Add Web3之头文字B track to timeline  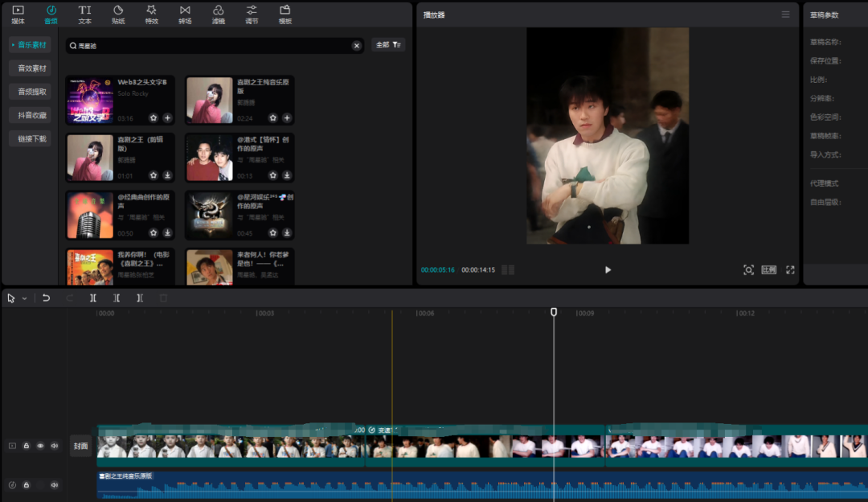pos(167,118)
